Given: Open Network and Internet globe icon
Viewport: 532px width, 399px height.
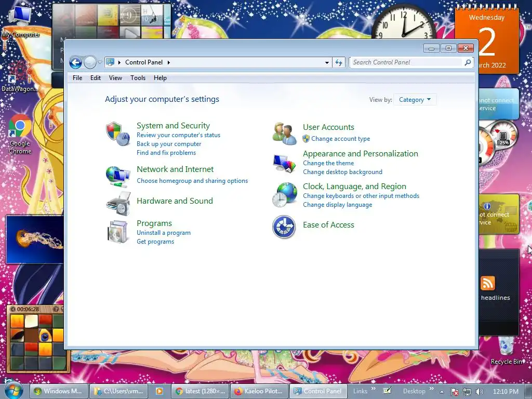Looking at the screenshot, I should 118,177.
